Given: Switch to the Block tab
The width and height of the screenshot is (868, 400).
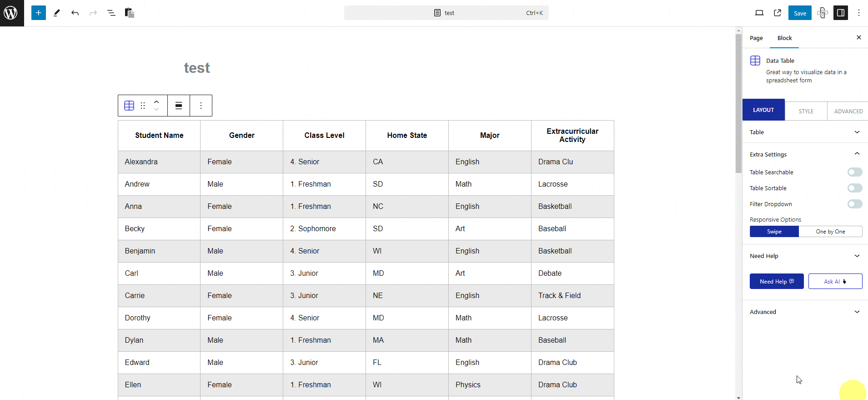Looking at the screenshot, I should coord(784,38).
